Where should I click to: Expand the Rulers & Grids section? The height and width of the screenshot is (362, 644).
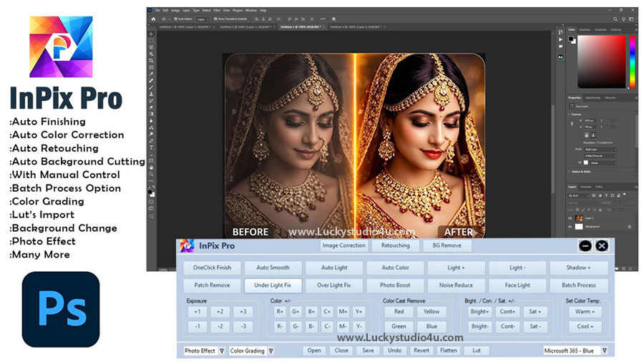point(570,172)
